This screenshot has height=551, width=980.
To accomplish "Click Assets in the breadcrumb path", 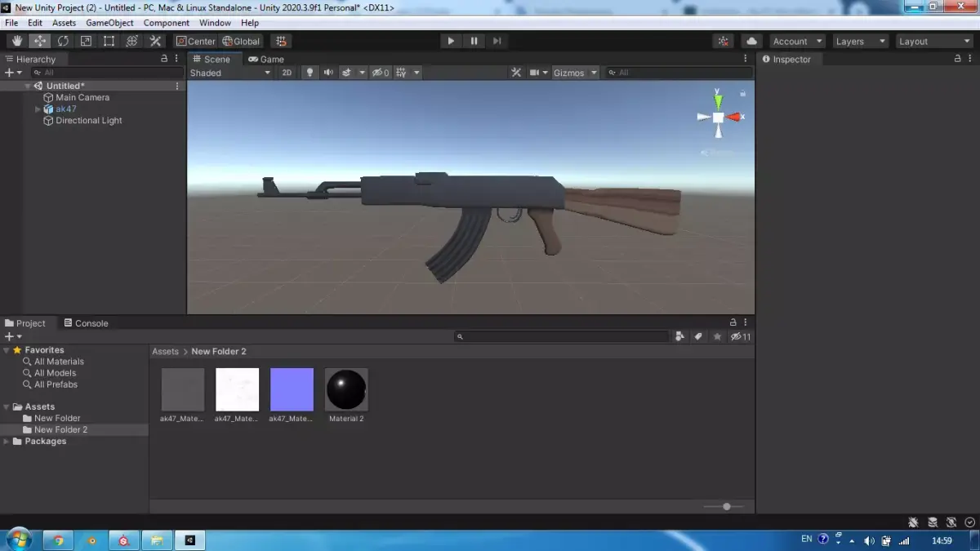I will pyautogui.click(x=165, y=351).
